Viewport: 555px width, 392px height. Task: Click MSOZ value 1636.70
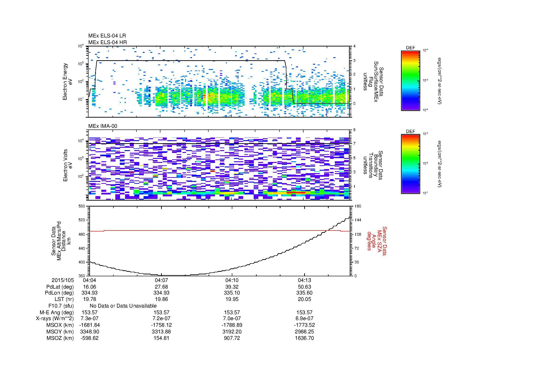pyautogui.click(x=304, y=338)
